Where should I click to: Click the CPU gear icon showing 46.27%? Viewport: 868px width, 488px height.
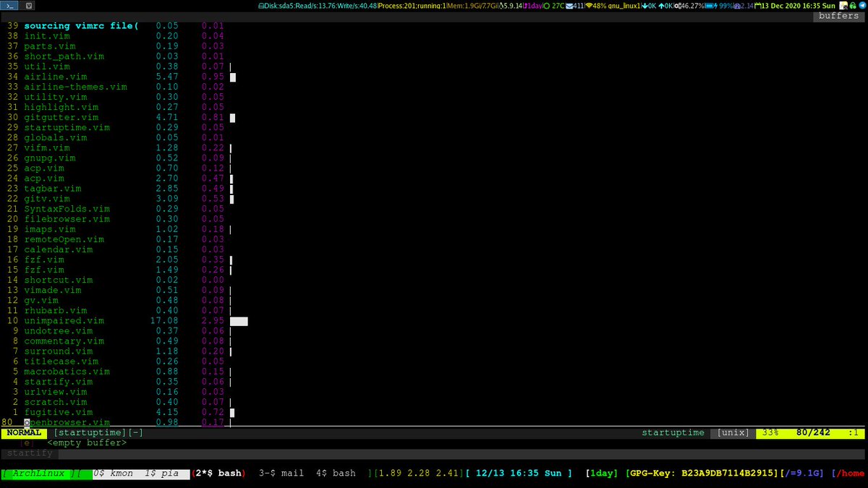click(x=679, y=6)
